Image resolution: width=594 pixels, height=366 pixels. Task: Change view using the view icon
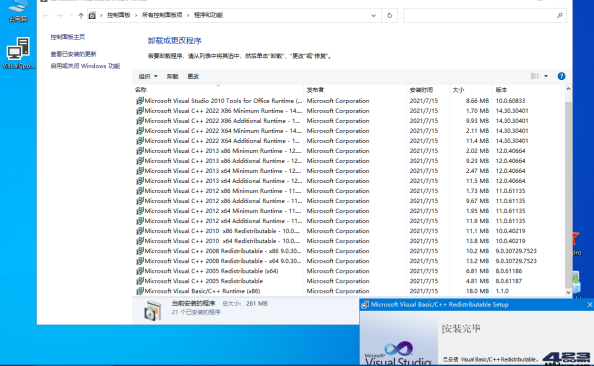tap(535, 76)
